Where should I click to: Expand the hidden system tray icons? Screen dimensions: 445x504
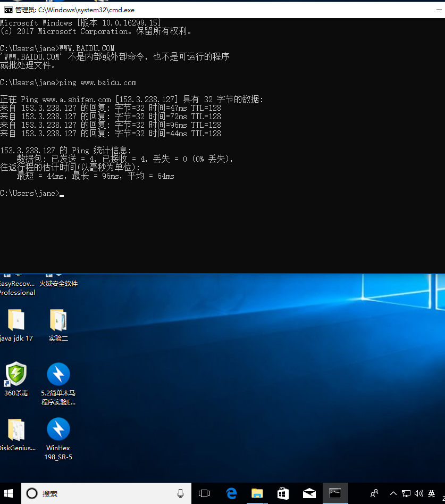[x=393, y=493]
